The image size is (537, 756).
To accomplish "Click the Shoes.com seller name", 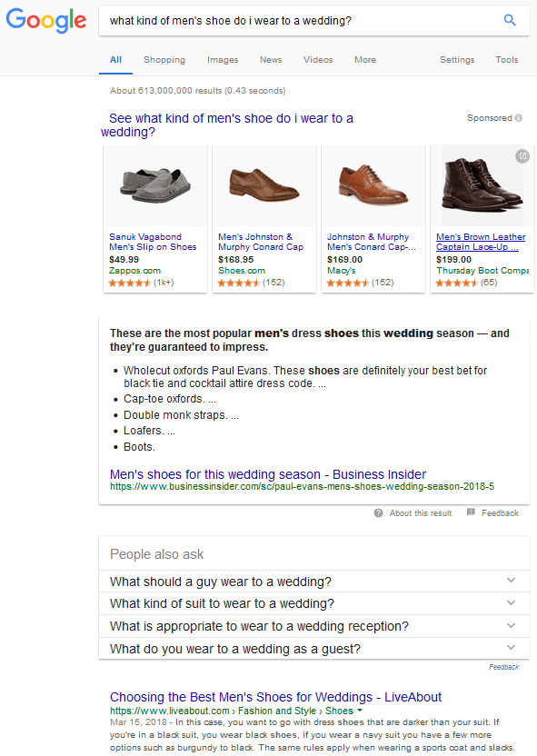I will coord(242,271).
